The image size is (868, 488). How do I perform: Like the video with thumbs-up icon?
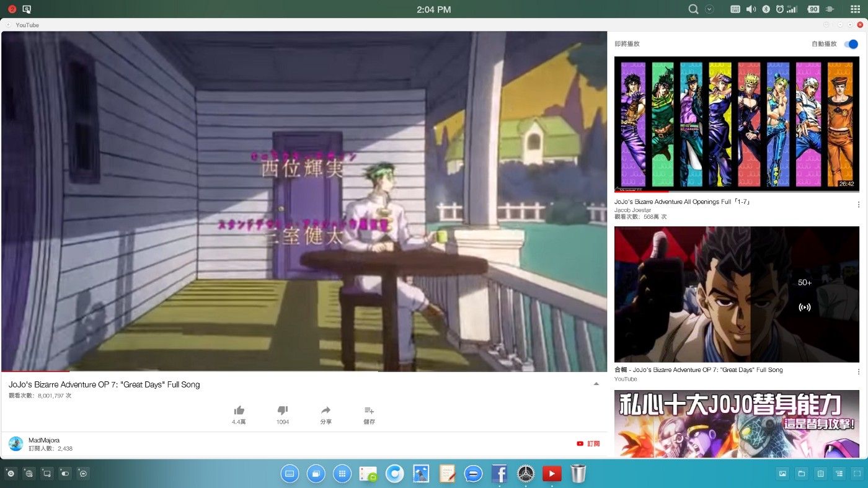click(x=239, y=410)
